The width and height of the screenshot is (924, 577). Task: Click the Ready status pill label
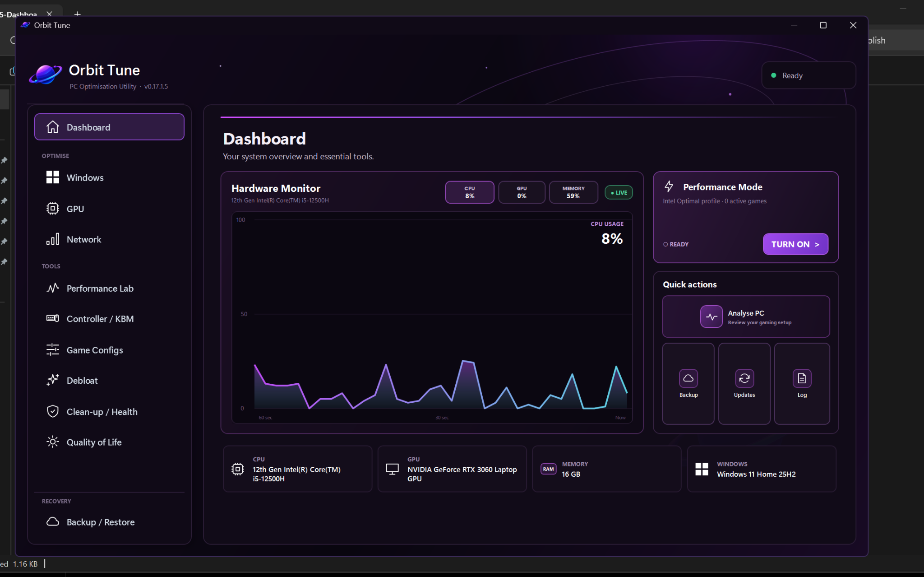pyautogui.click(x=792, y=75)
